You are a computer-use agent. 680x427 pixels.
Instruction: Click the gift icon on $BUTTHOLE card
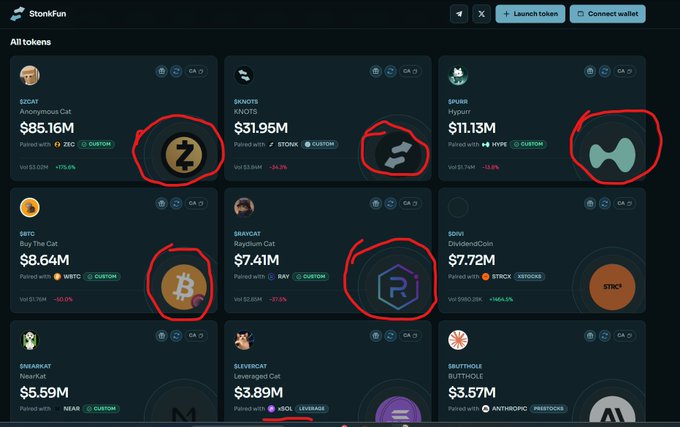(x=590, y=336)
